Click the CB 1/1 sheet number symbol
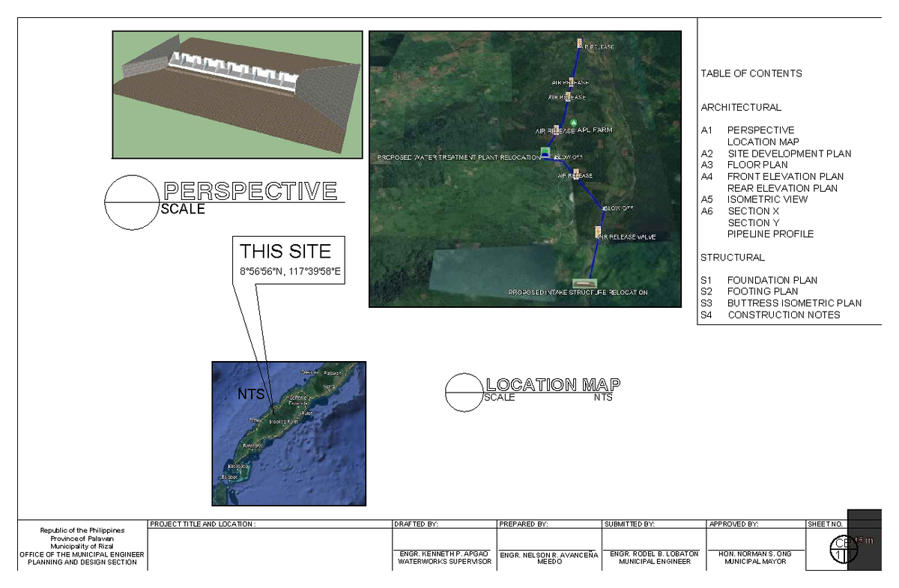This screenshot has width=899, height=588. (844, 549)
